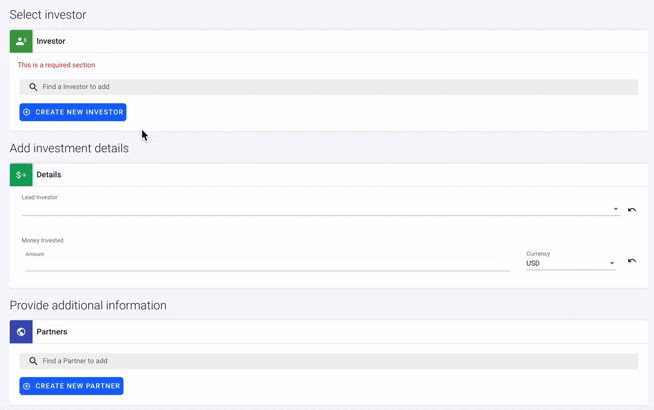Click the green Investor section icon
Image resolution: width=654 pixels, height=410 pixels.
coord(21,41)
